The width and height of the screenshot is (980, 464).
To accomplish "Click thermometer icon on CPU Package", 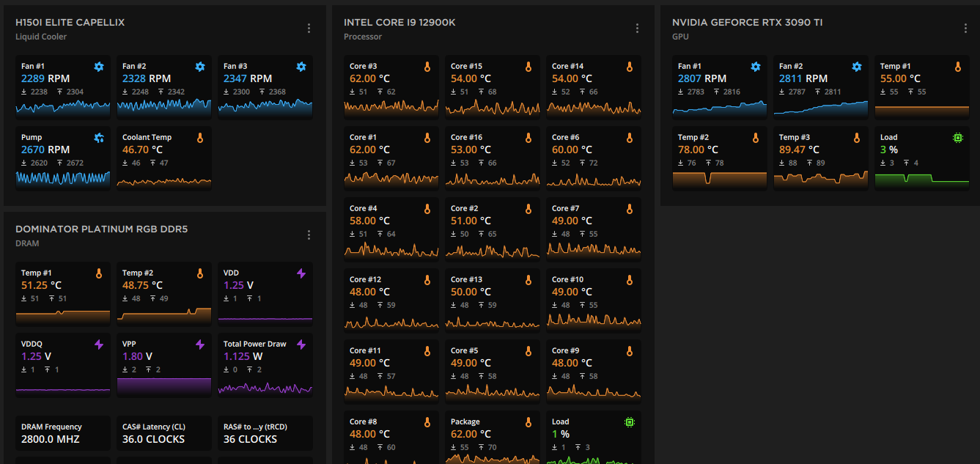I will coord(528,422).
